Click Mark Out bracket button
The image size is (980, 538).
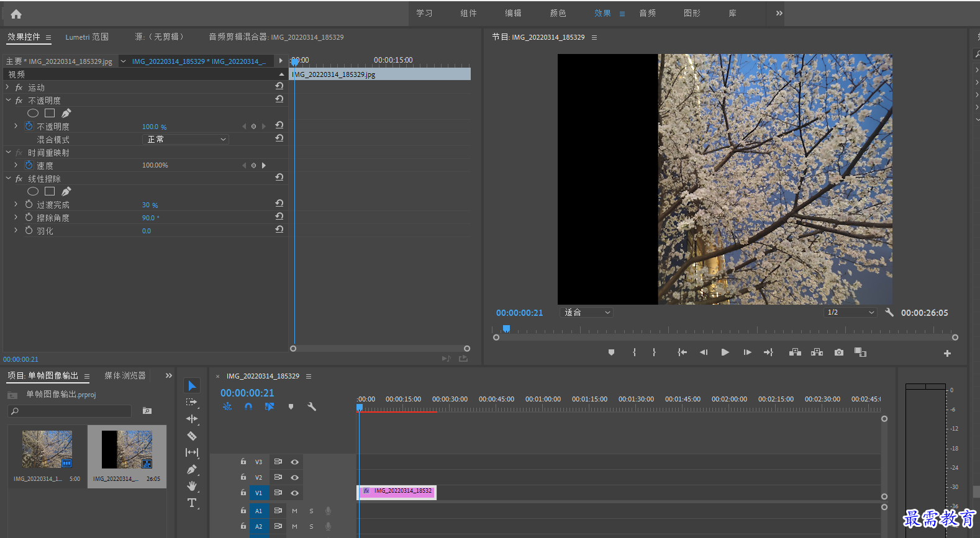click(x=654, y=352)
